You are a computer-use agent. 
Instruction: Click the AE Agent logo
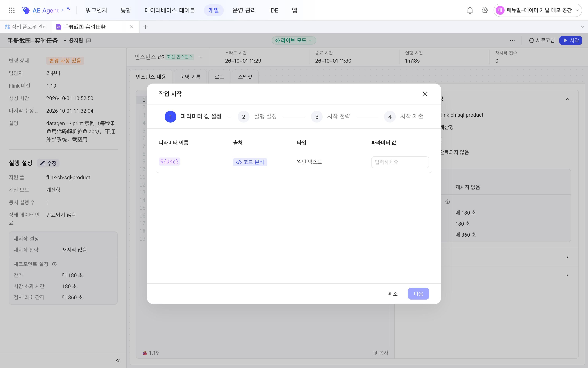click(x=40, y=10)
